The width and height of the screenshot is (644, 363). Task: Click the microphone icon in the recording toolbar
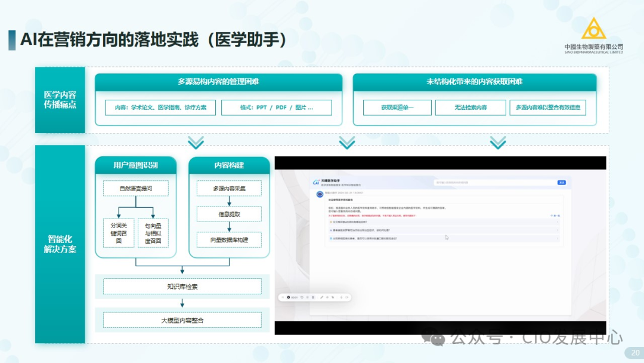[342, 297]
